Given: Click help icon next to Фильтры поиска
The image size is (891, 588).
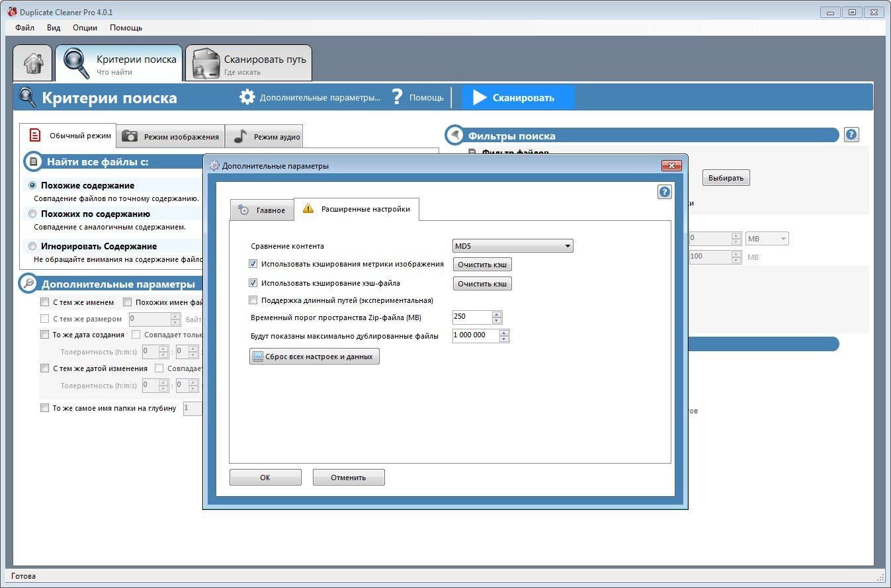Looking at the screenshot, I should coord(851,135).
